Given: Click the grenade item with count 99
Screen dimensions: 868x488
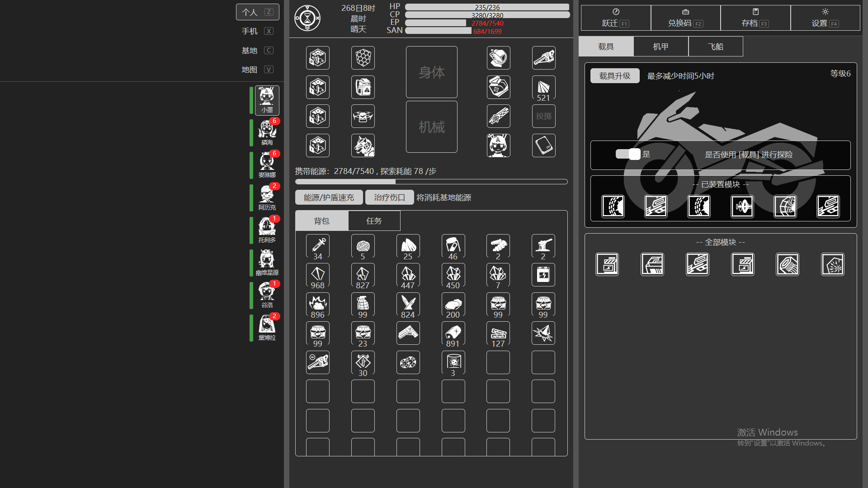Looking at the screenshot, I should click(363, 305).
